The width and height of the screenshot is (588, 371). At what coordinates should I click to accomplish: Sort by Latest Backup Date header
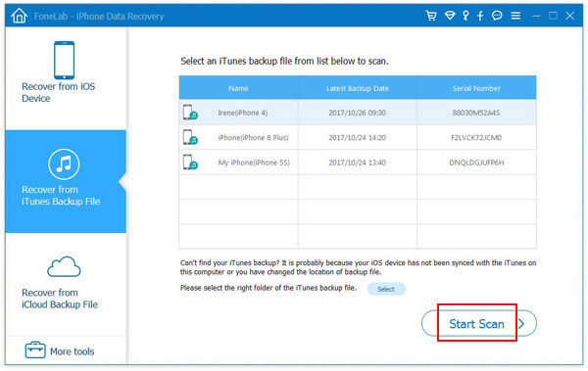[x=358, y=88]
